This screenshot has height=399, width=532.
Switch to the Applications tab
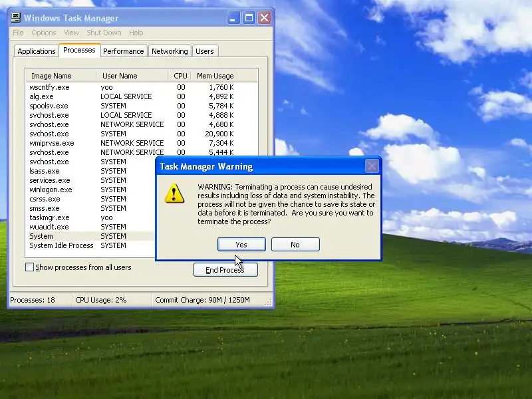pyautogui.click(x=37, y=51)
